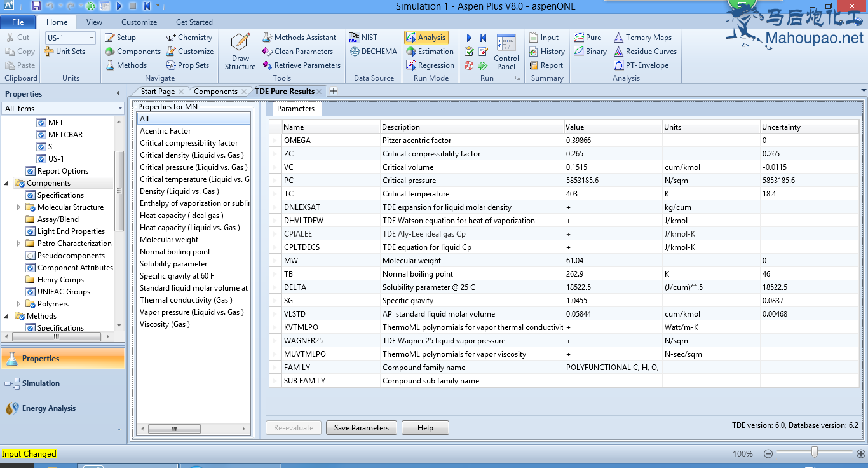Click the Save Parameters button

tap(362, 428)
